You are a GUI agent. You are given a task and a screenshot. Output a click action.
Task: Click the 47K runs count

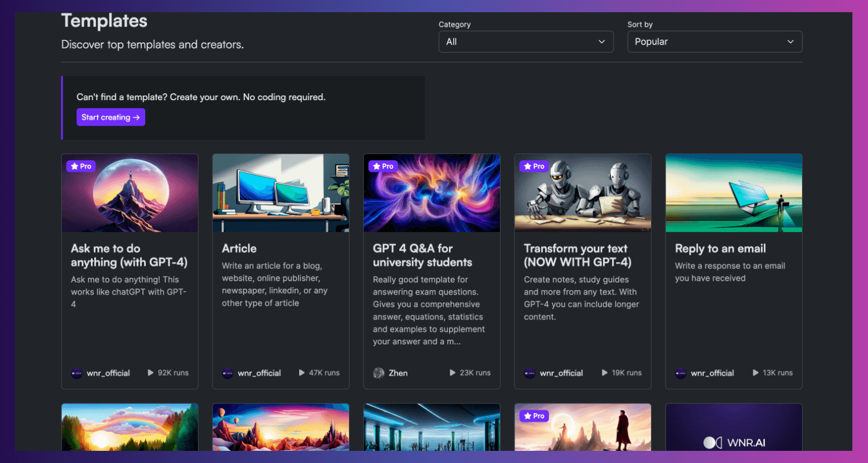click(324, 373)
